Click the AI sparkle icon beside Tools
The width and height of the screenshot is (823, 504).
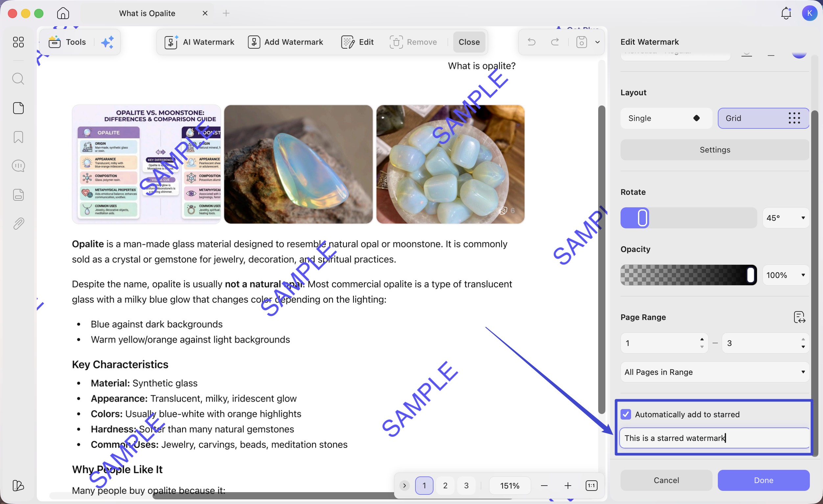coord(107,42)
